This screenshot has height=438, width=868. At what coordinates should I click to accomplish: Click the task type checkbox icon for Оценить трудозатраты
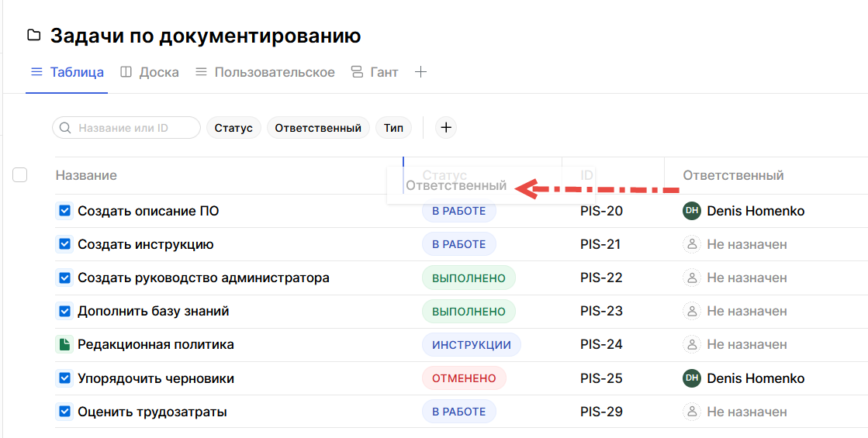[65, 412]
